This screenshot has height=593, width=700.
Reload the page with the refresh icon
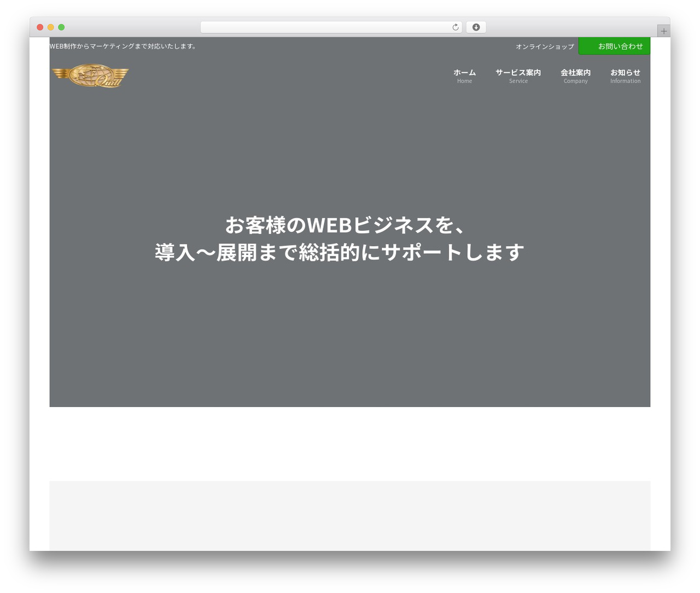point(455,27)
